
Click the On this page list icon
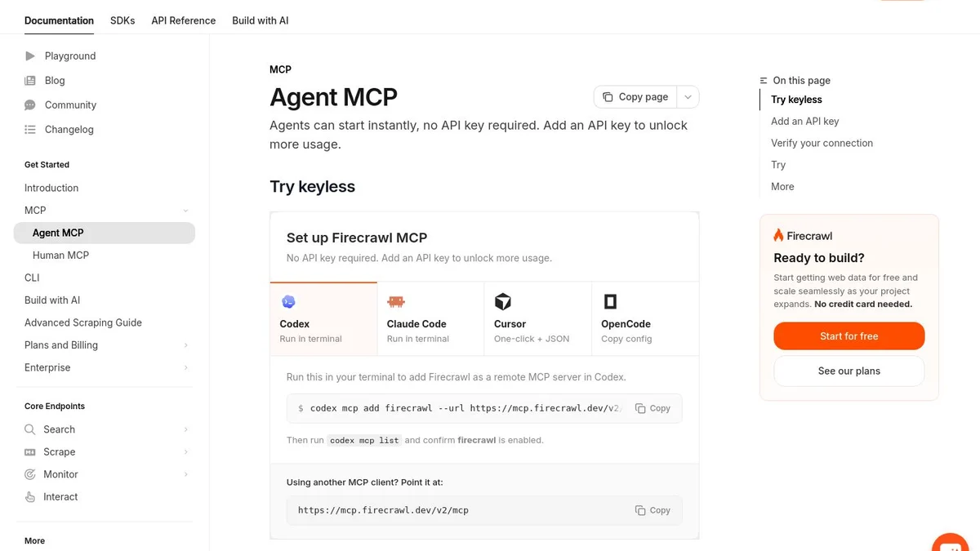[764, 81]
